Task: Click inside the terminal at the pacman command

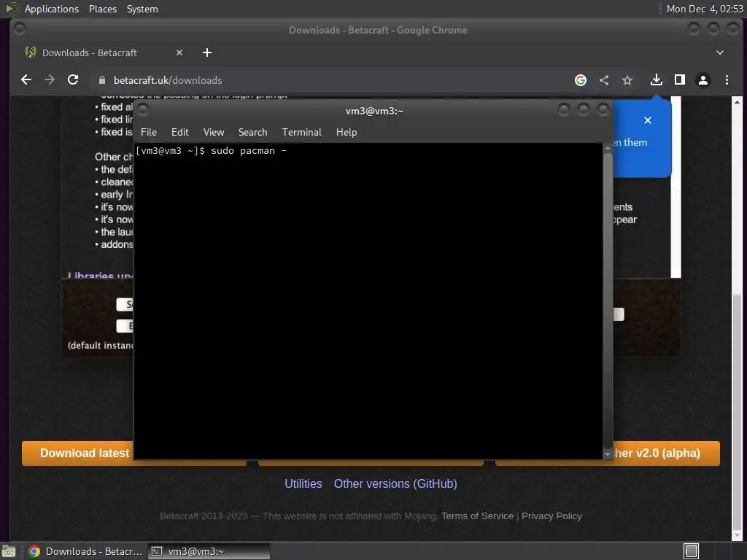Action: coord(249,151)
